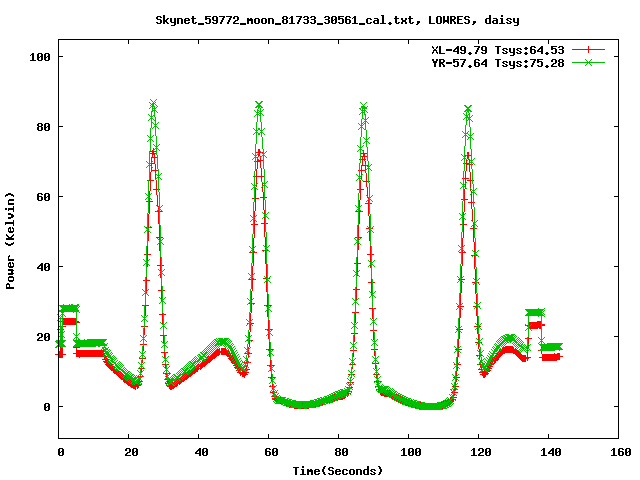Click the green peak near 27 seconds
Screen dimensions: 640x480
[153, 103]
